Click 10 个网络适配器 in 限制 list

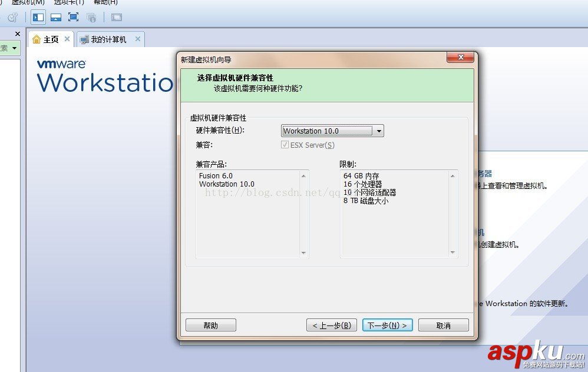pyautogui.click(x=370, y=192)
